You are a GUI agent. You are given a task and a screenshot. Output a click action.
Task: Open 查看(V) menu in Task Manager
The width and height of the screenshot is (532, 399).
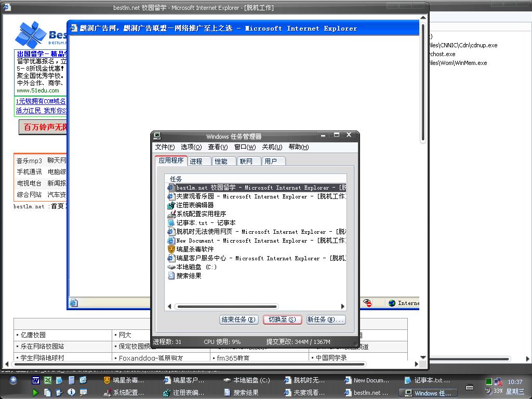tap(218, 147)
